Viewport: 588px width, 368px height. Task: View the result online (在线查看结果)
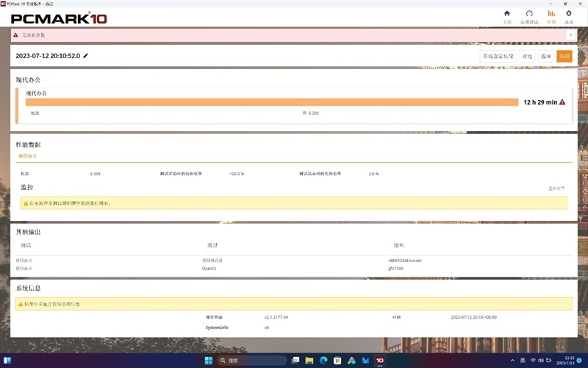[x=498, y=57]
